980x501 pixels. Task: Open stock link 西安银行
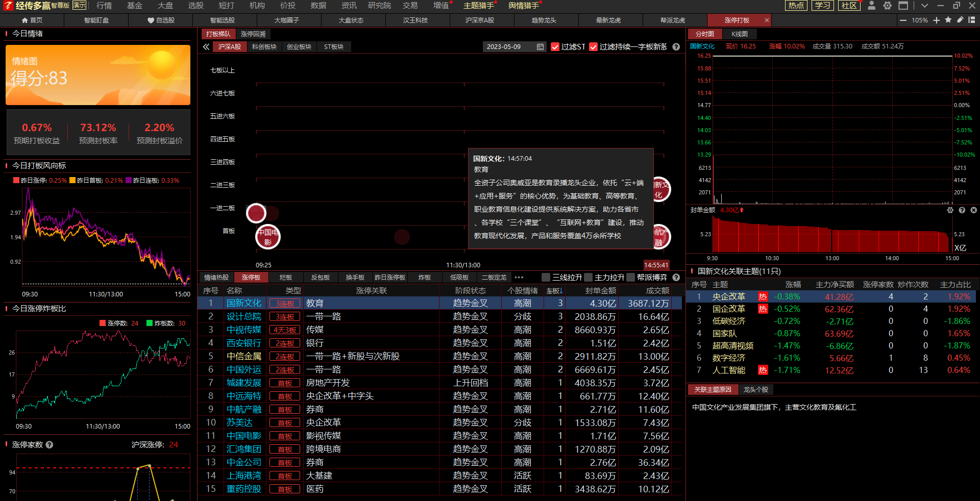tap(244, 343)
